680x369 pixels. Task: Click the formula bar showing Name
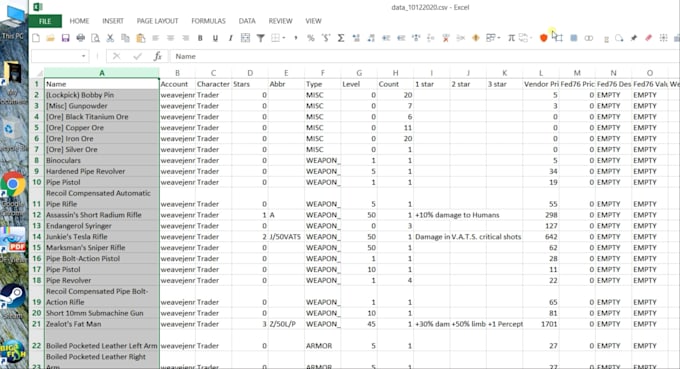click(x=425, y=56)
